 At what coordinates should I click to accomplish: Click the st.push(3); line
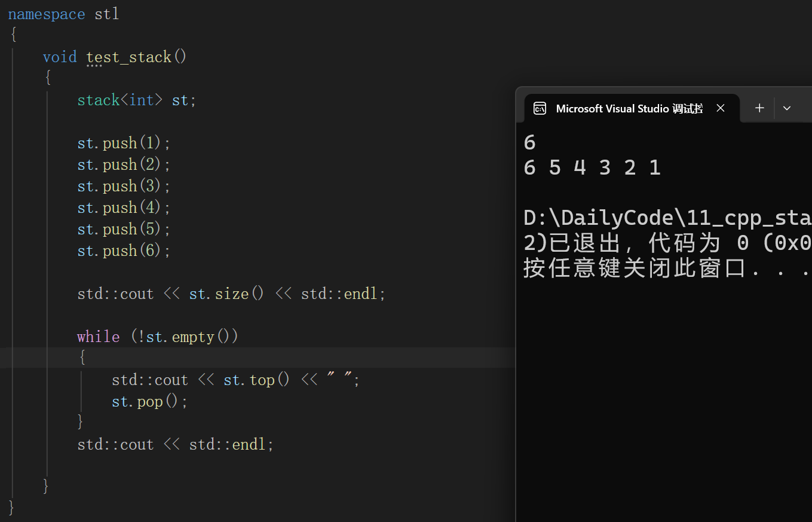point(124,186)
